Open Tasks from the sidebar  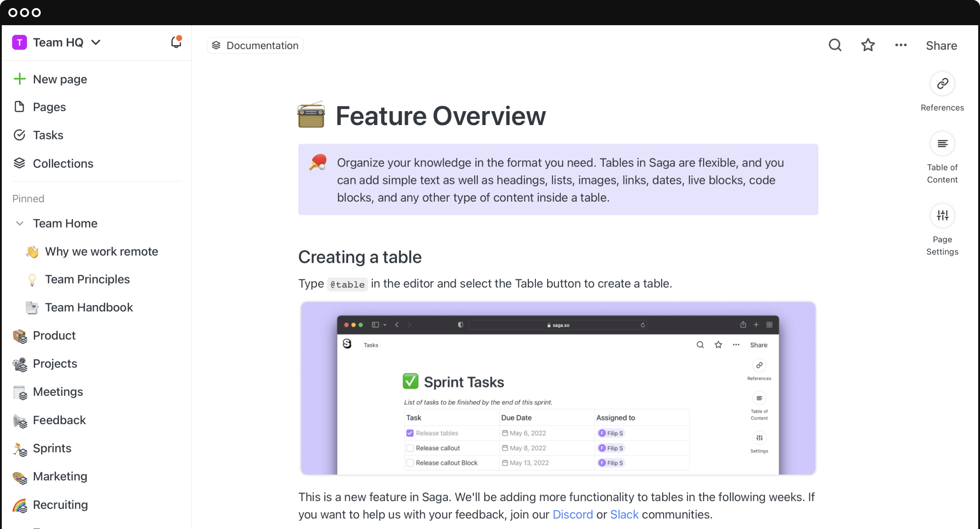tap(48, 135)
